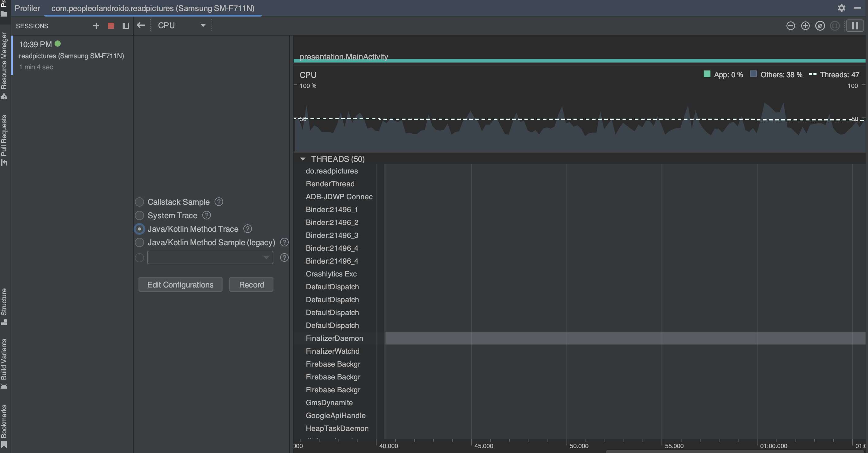868x453 pixels.
Task: Select Java/Kotlin Method Sample (legacy) option
Action: click(139, 242)
